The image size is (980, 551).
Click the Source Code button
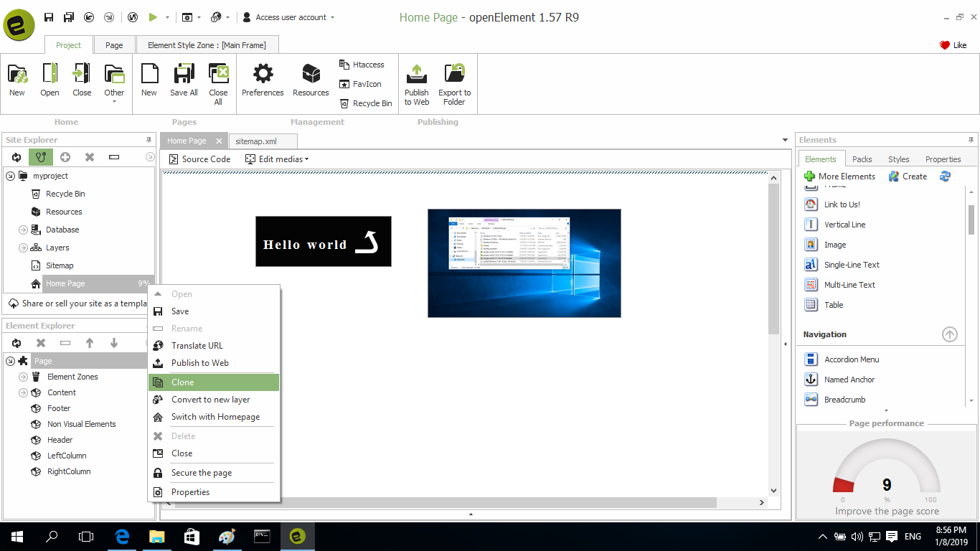click(x=199, y=159)
